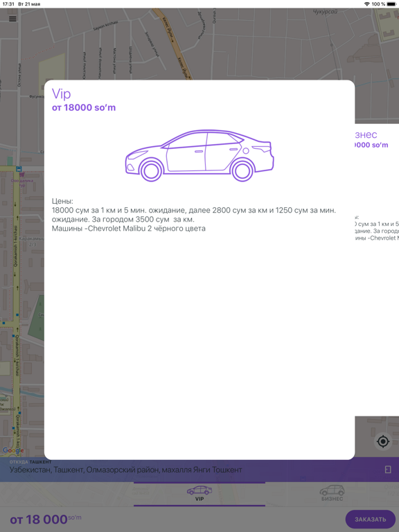This screenshot has height=532, width=399.
Task: Tap the ЗАКАЗАТЬ order button
Action: pyautogui.click(x=370, y=519)
